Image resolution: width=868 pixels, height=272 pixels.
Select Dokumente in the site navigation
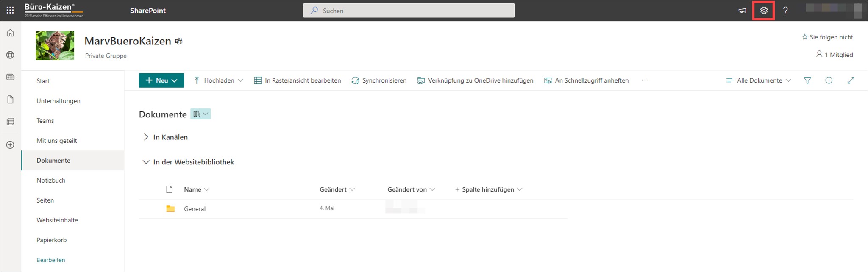pyautogui.click(x=72, y=161)
